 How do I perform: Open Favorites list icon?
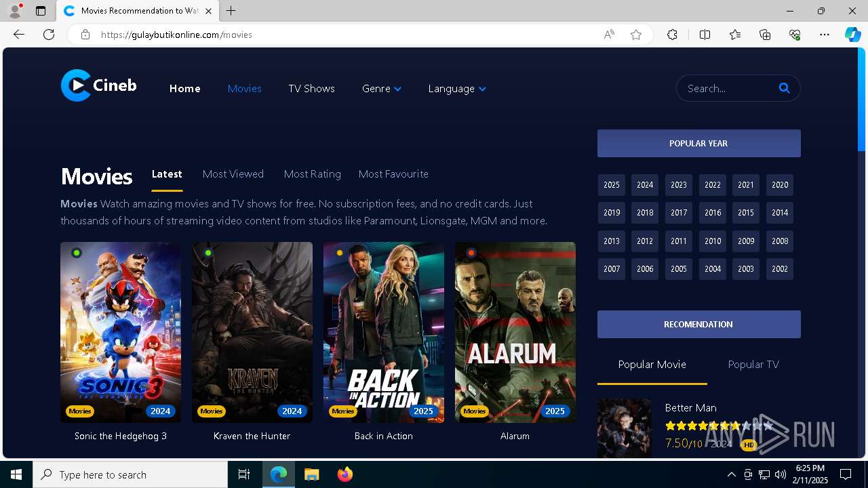pos(735,35)
